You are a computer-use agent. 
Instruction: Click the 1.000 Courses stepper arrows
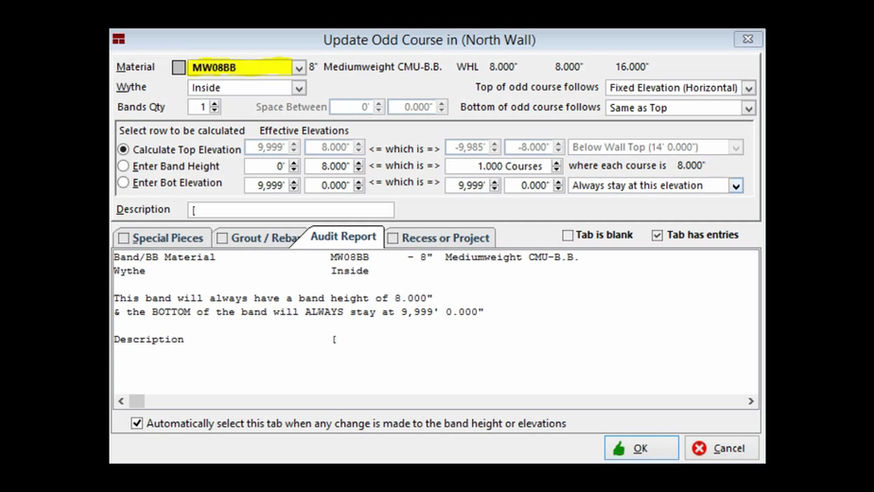[556, 166]
